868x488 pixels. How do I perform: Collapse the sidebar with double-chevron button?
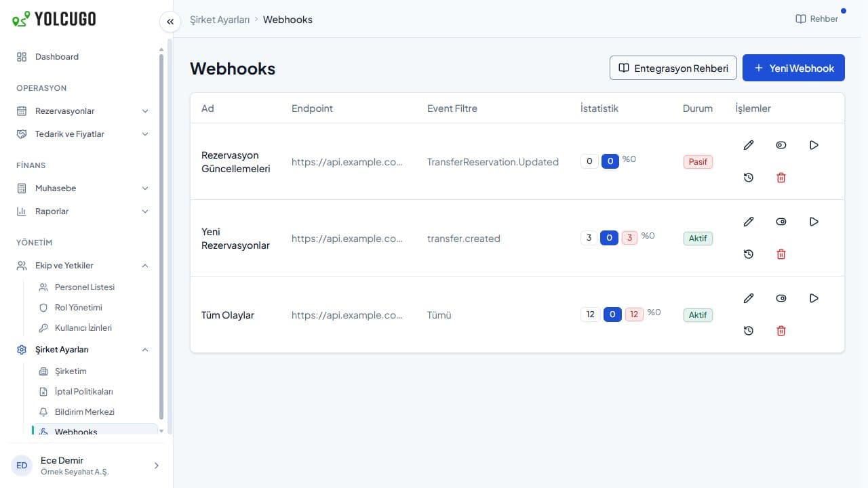tap(170, 22)
